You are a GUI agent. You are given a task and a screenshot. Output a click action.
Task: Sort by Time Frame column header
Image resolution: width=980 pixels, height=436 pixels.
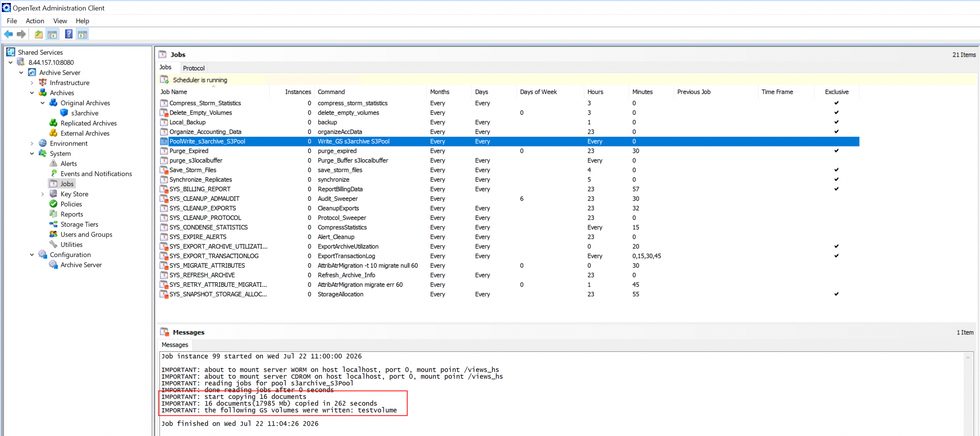[786, 92]
